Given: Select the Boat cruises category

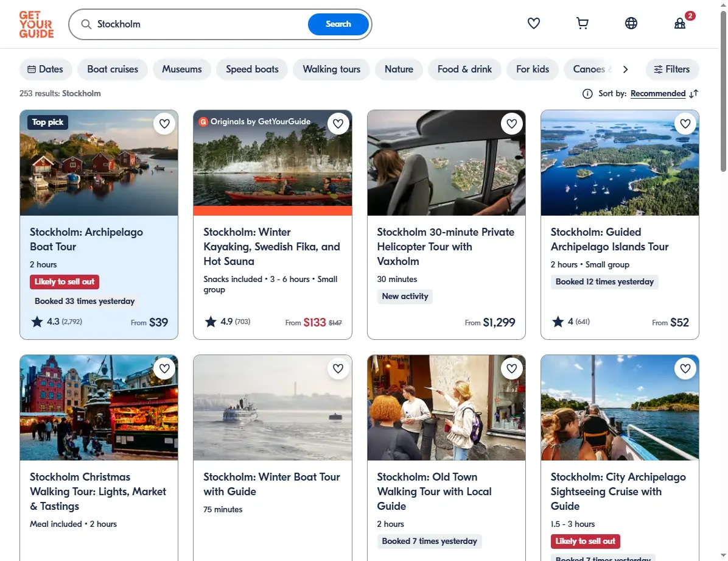Looking at the screenshot, I should click(x=113, y=69).
